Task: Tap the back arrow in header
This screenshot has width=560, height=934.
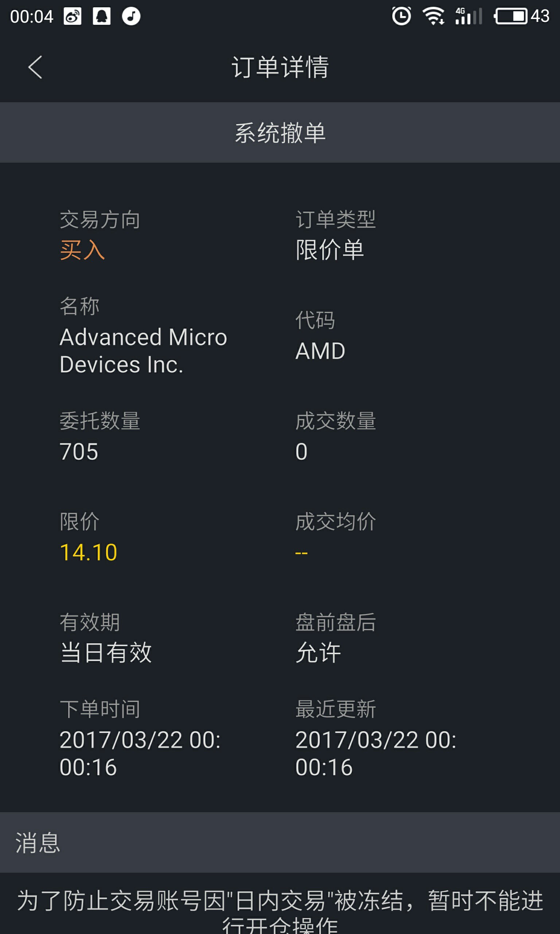Action: [35, 67]
